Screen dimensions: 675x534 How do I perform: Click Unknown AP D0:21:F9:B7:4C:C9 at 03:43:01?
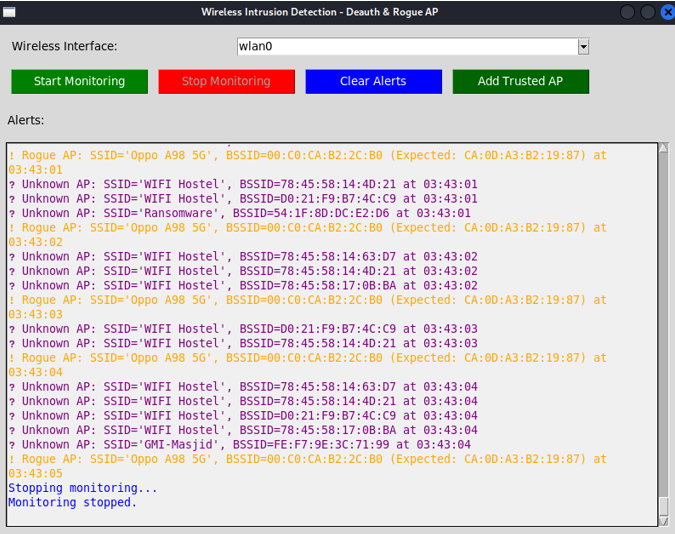click(x=243, y=199)
